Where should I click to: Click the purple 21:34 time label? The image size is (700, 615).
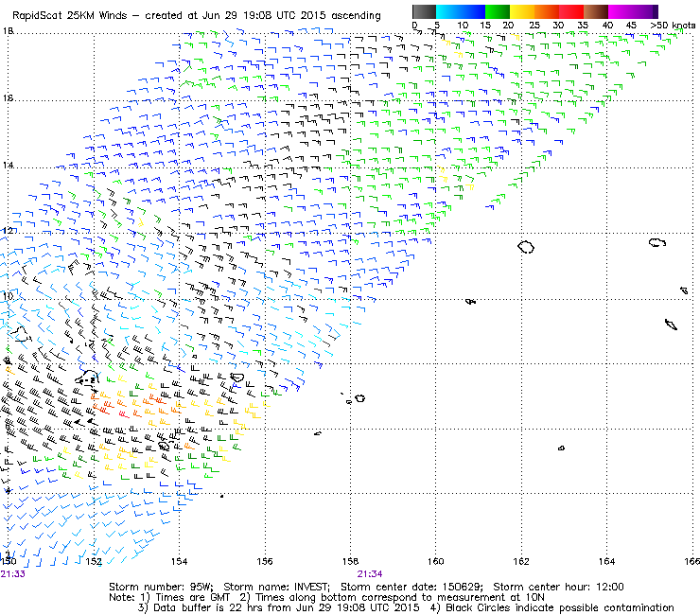(x=370, y=574)
